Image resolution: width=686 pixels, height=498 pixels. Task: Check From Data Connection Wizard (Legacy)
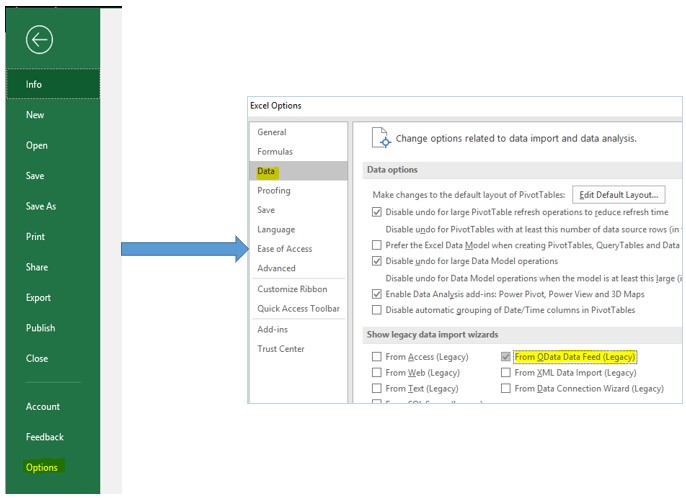[x=505, y=388]
